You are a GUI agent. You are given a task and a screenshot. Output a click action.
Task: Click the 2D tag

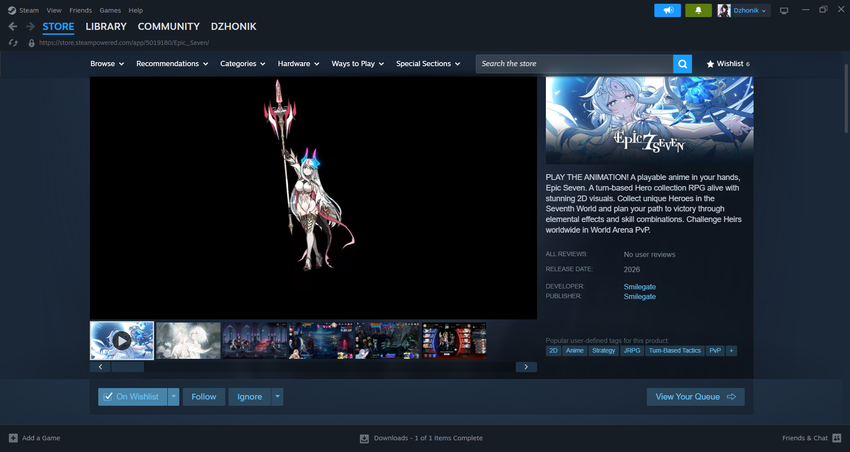click(x=553, y=351)
